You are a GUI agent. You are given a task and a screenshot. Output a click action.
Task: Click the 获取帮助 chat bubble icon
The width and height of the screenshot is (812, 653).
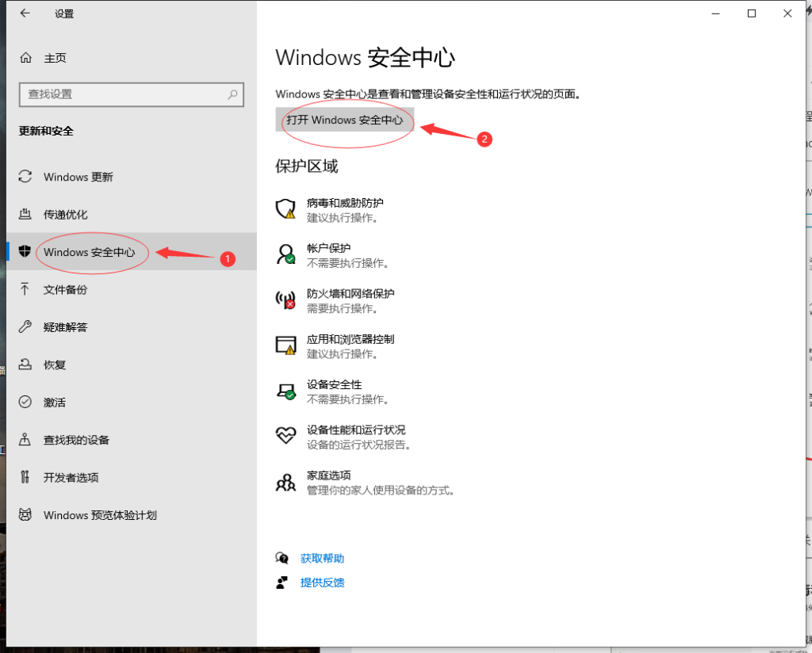(x=282, y=558)
